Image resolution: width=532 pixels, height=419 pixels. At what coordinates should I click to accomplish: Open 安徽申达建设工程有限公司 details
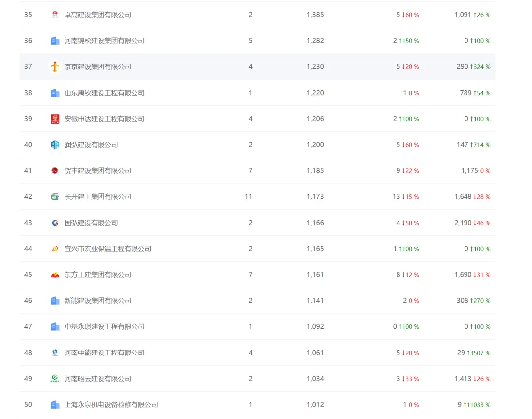[x=104, y=119]
